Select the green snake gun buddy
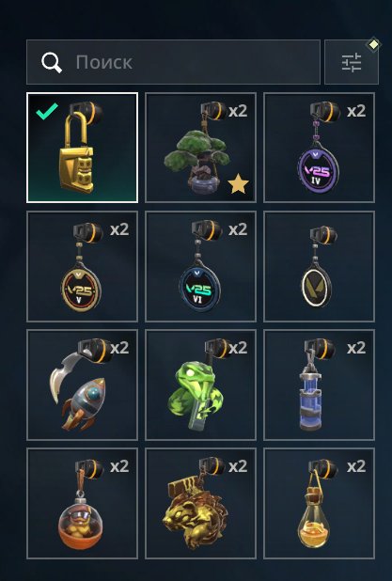 [200, 385]
